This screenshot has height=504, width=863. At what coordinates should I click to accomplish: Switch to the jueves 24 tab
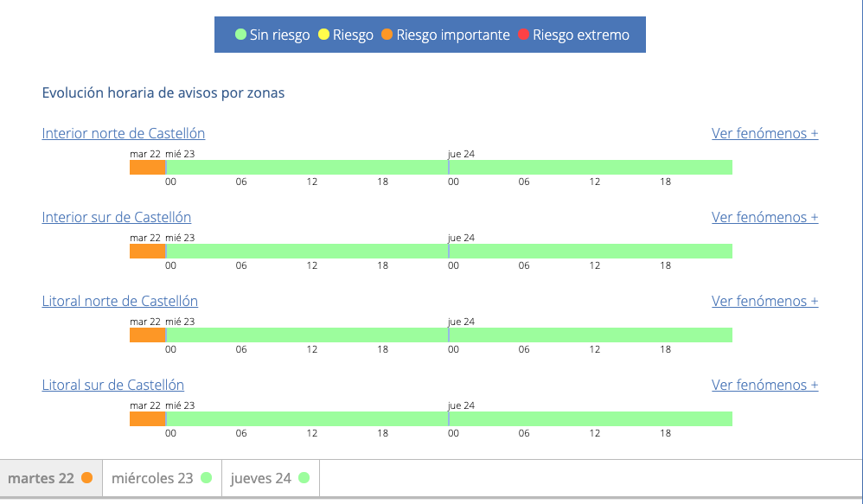point(261,478)
